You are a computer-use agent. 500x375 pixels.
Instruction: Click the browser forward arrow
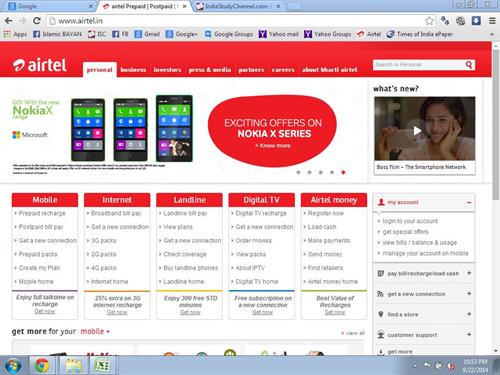coord(22,21)
